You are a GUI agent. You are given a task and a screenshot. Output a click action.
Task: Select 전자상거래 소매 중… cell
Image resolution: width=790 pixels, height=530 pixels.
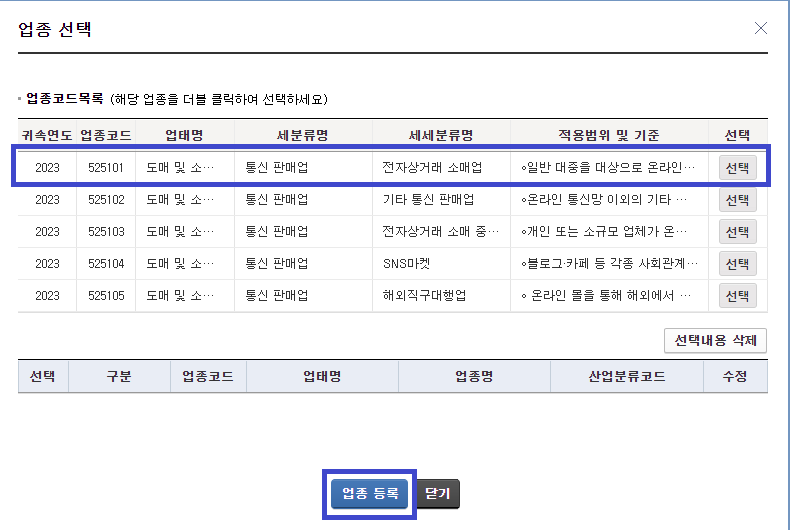[440, 232]
